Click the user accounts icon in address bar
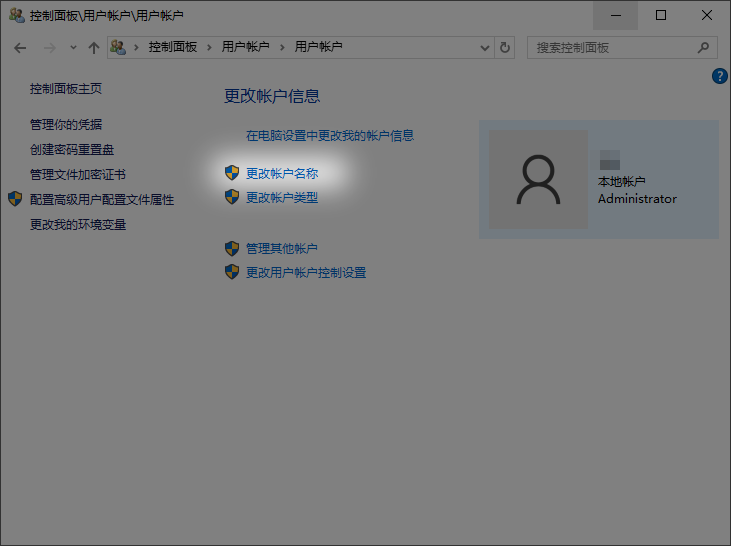731x546 pixels. [118, 47]
